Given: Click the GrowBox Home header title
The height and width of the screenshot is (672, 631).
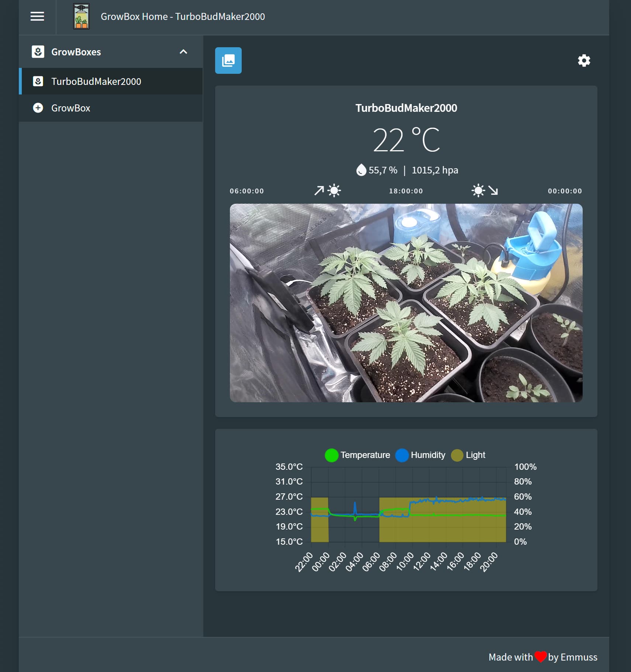Looking at the screenshot, I should [x=183, y=17].
